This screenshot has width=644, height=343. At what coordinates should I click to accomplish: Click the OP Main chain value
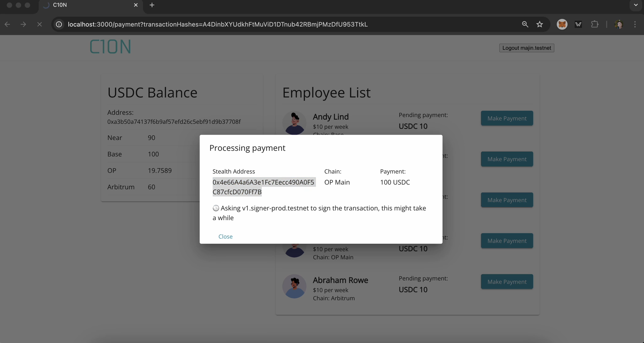click(x=337, y=182)
